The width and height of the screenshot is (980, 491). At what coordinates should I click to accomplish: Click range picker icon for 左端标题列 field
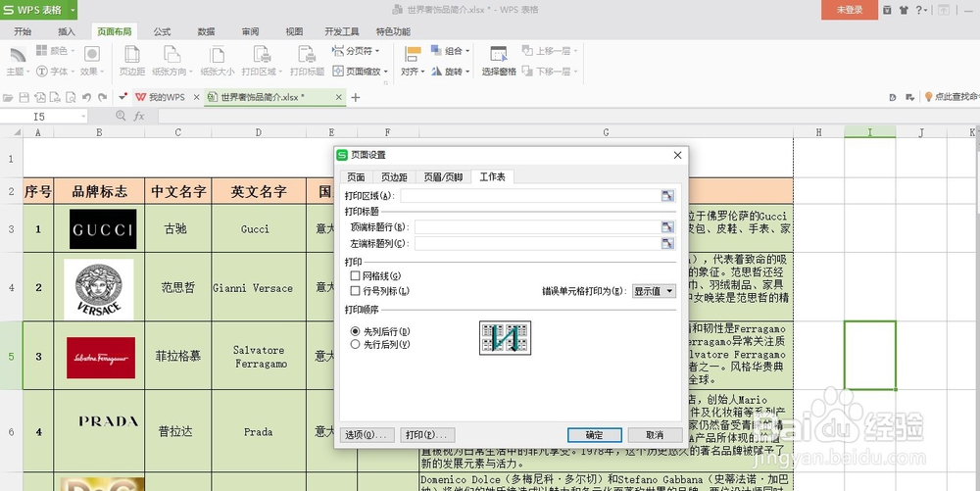coord(667,244)
